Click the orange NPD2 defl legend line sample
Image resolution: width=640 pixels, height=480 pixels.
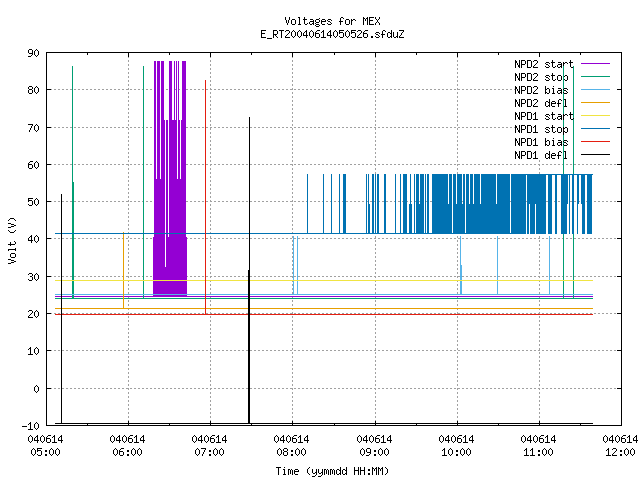pos(595,102)
